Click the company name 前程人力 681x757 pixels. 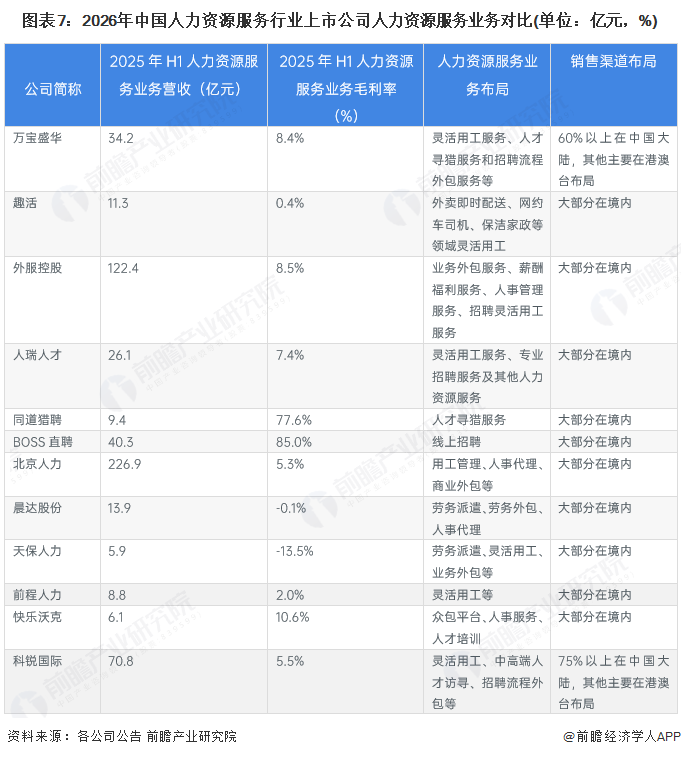pos(37,595)
